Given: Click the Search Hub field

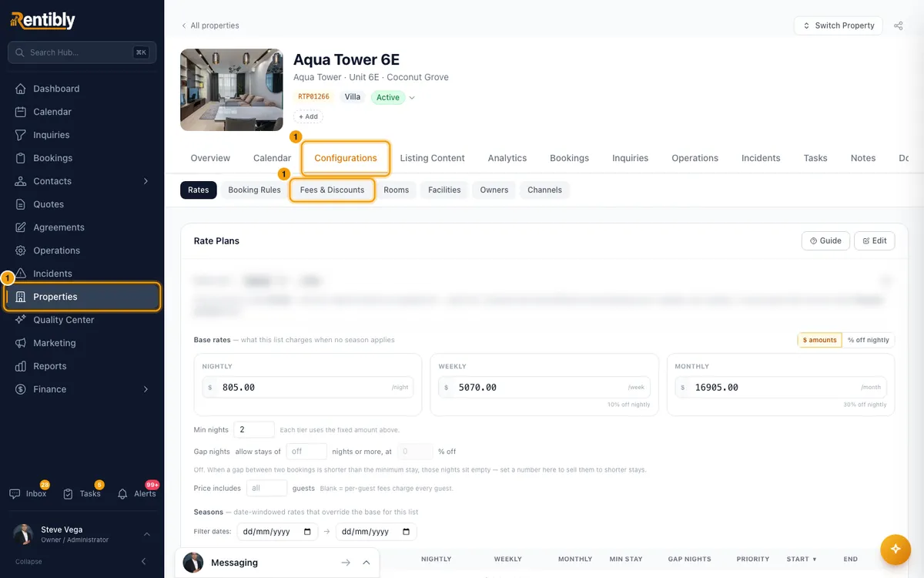Looking at the screenshot, I should [82, 52].
